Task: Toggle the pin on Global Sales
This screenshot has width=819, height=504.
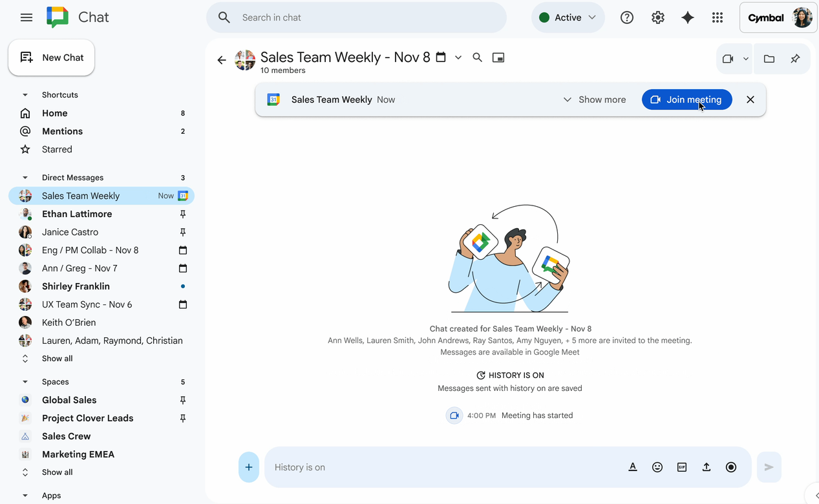Action: click(183, 400)
